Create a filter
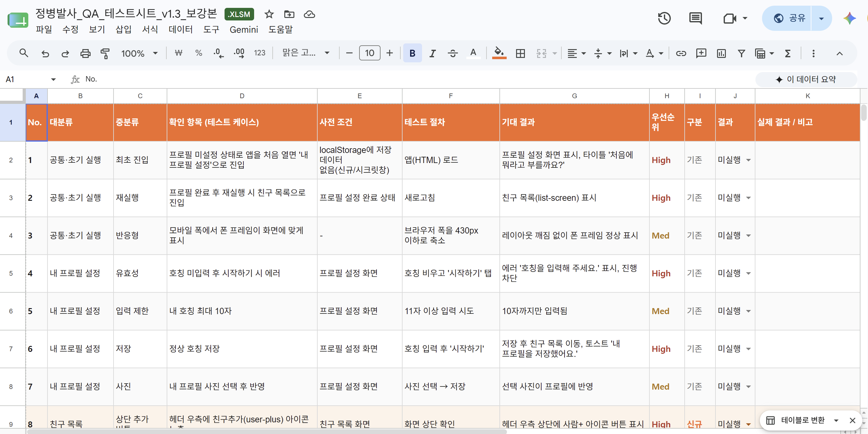 pyautogui.click(x=741, y=53)
